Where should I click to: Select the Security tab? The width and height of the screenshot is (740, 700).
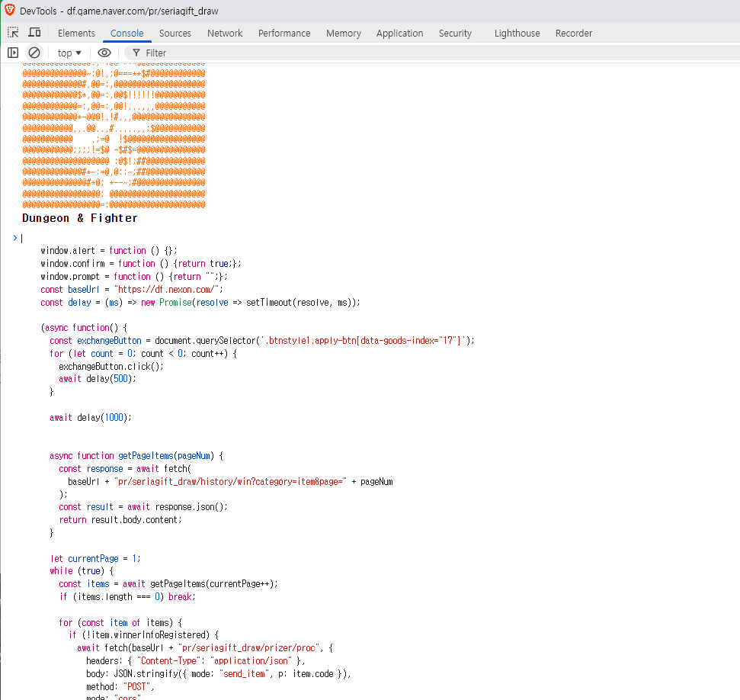pos(455,33)
